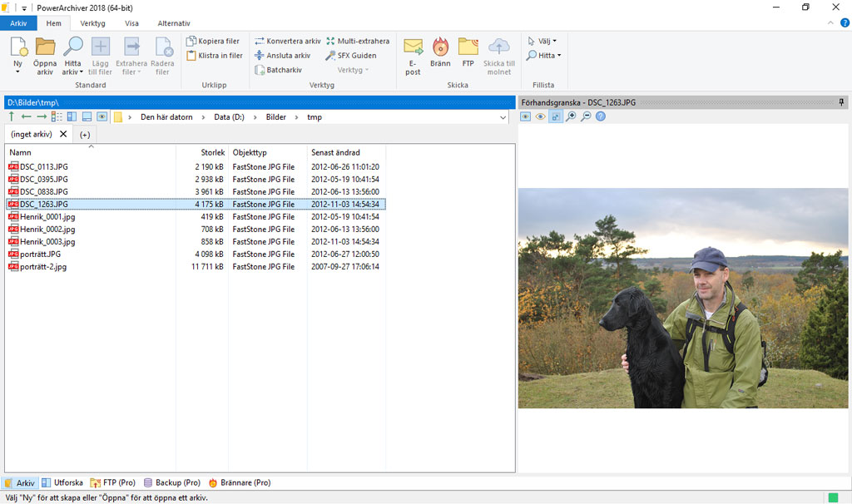Click the Lägg till filer icon
Image resolution: width=852 pixels, height=504 pixels.
(100, 47)
